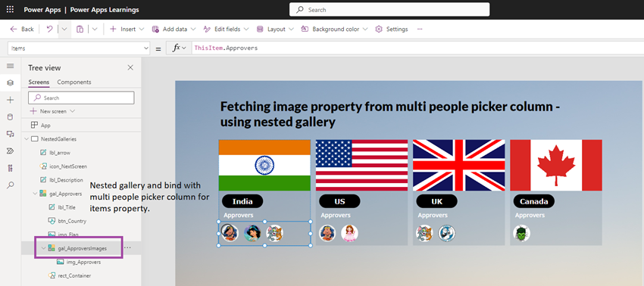Collapse the NestedGalleries screen node
This screenshot has height=286, width=644.
tap(27, 139)
